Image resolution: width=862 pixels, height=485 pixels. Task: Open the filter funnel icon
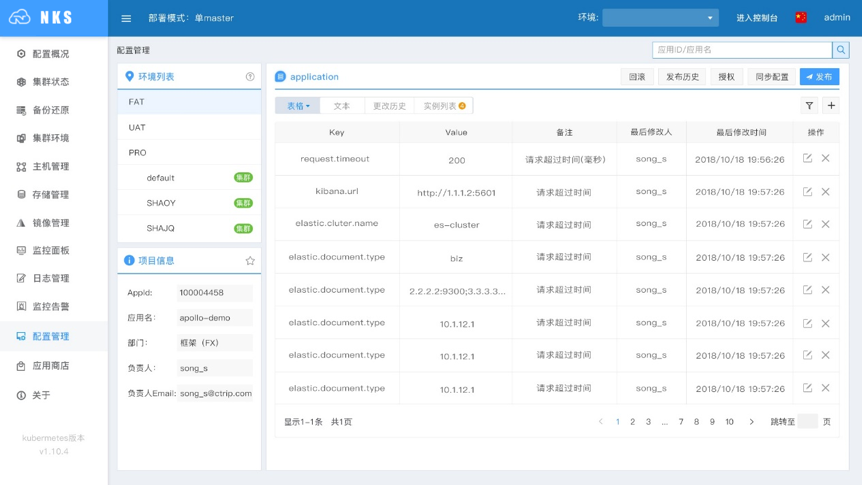[809, 106]
